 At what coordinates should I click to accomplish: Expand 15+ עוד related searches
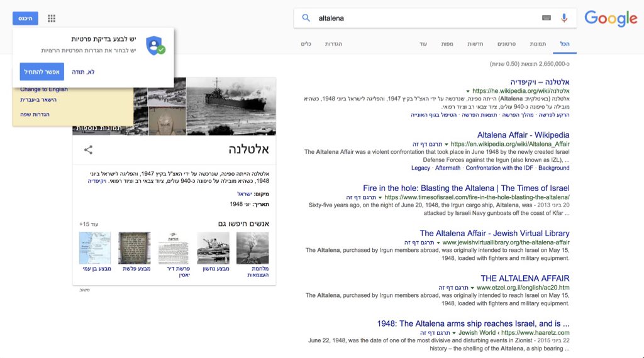tap(89, 224)
